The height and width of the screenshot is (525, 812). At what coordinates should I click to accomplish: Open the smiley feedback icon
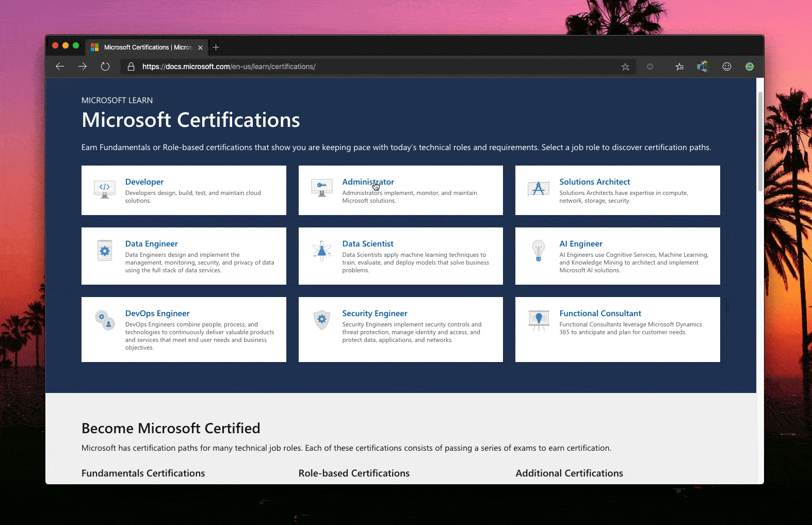pos(727,67)
